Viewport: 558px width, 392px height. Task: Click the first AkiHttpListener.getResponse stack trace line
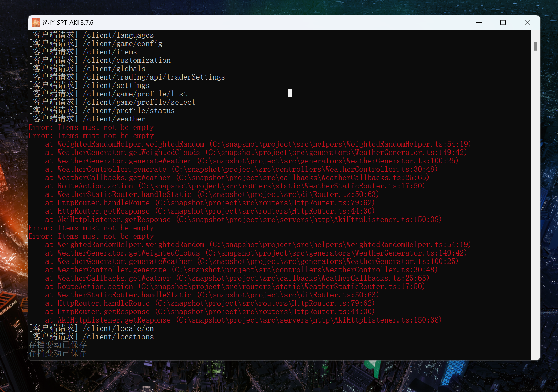[x=114, y=220]
